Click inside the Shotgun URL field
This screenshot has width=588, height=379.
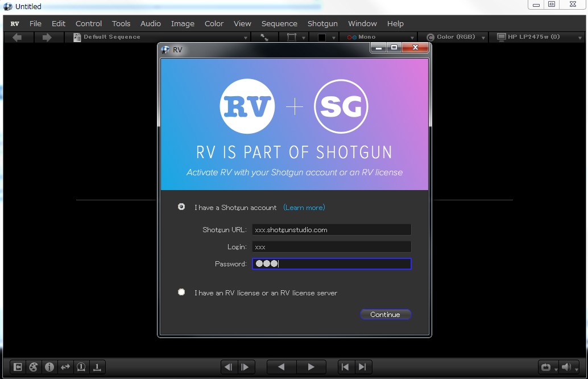click(332, 229)
